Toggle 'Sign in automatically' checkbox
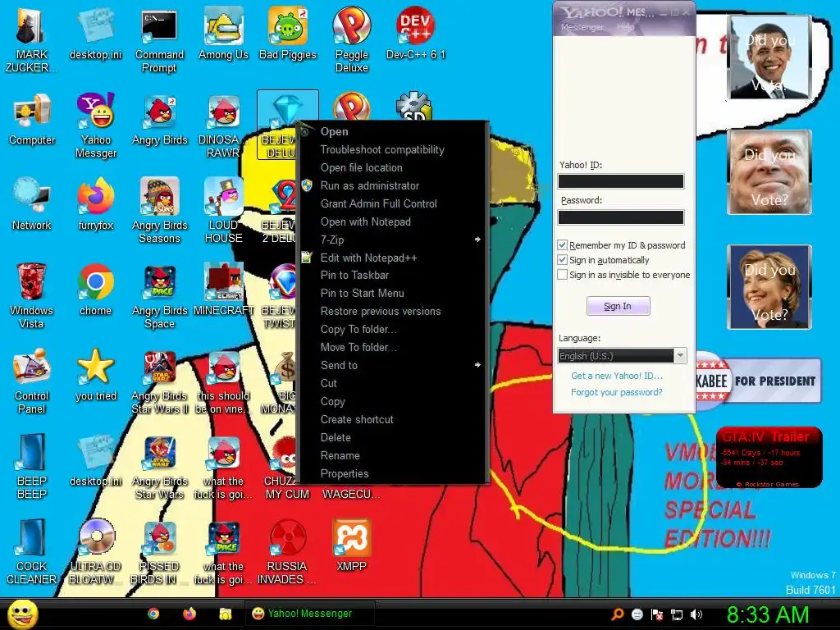The height and width of the screenshot is (630, 840). coord(562,260)
